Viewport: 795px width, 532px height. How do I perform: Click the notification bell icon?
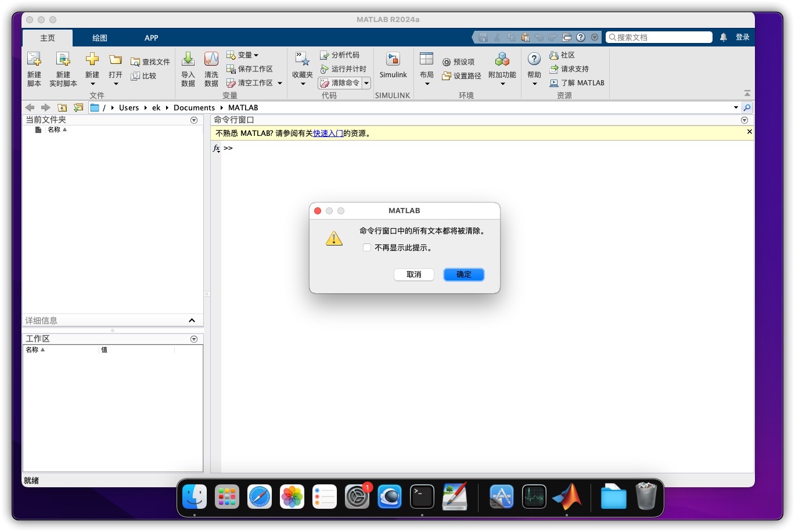click(724, 37)
